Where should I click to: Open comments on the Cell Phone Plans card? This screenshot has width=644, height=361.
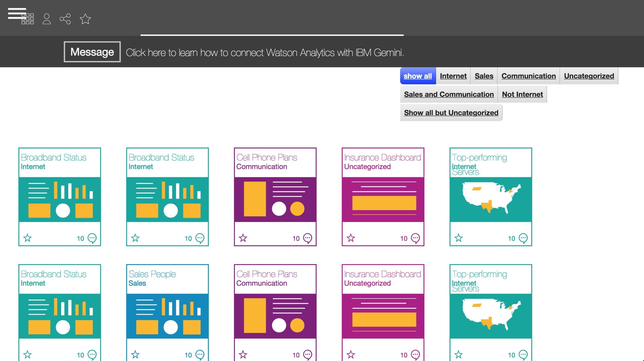307,238
